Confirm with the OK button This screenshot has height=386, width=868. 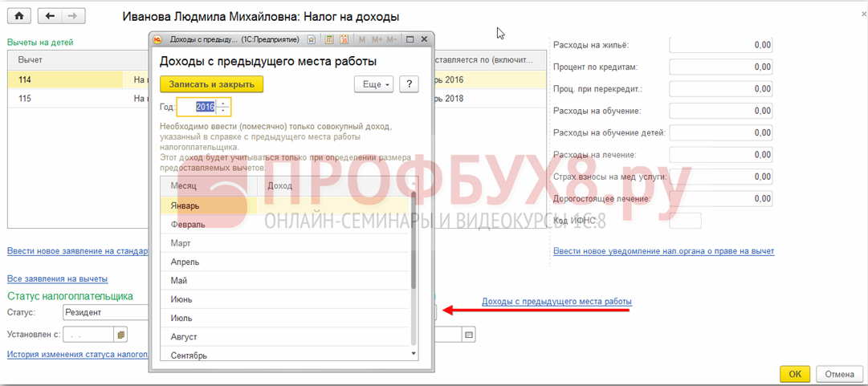[x=795, y=374]
